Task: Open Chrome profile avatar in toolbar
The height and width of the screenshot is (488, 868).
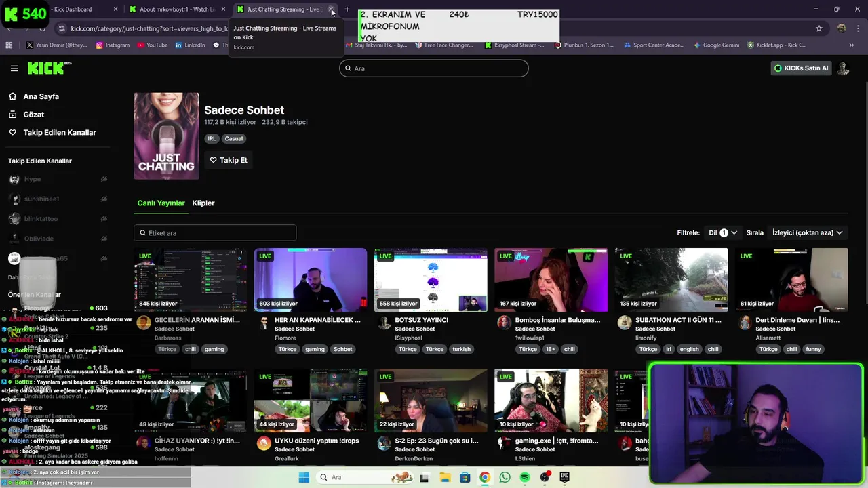Action: click(842, 28)
